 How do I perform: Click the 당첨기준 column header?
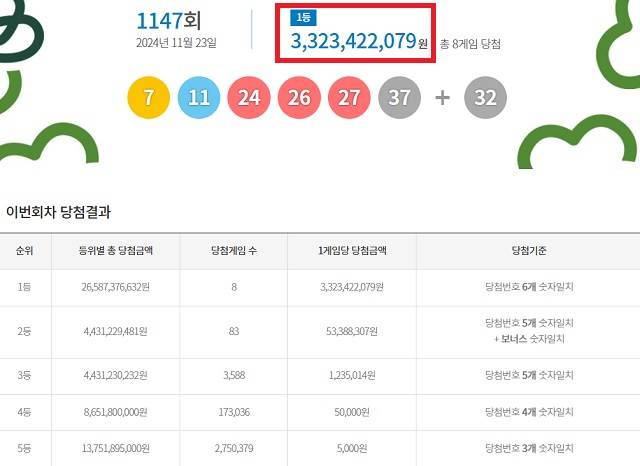click(529, 251)
